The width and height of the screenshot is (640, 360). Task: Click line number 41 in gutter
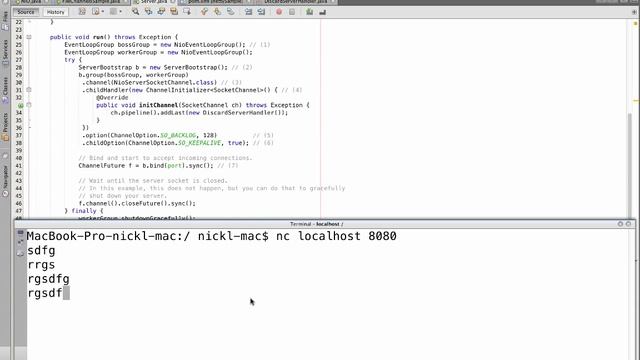click(19, 166)
